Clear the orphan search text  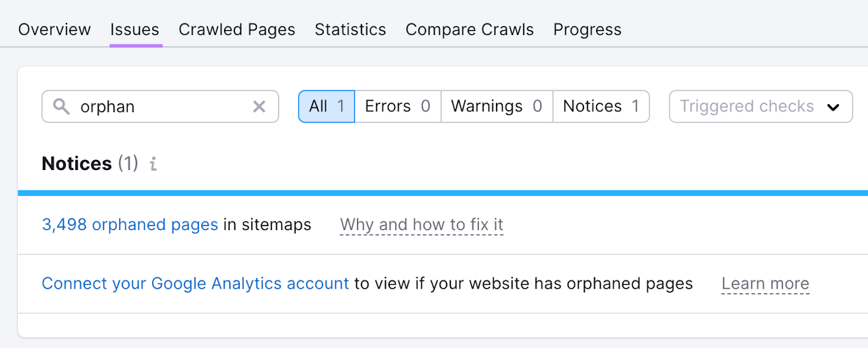point(259,107)
